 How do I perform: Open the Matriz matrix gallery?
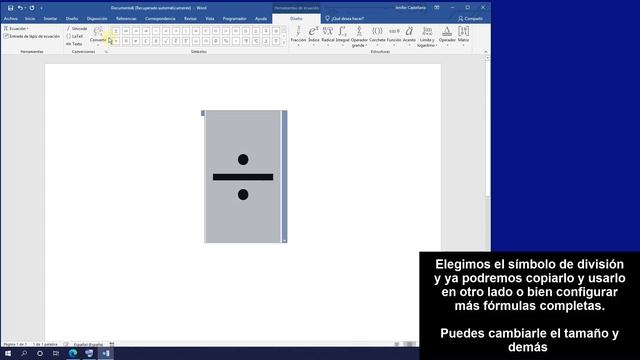(x=463, y=36)
